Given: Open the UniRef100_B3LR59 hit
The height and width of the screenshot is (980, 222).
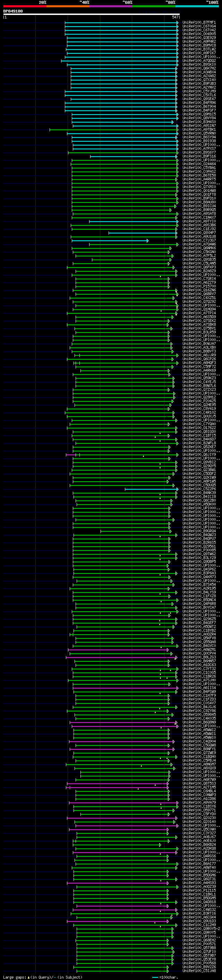Looking at the screenshot, I should coord(199,332).
